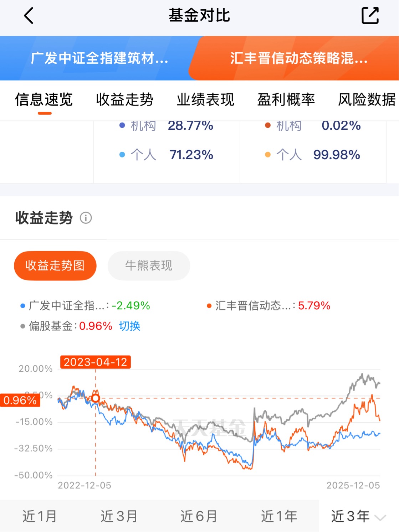Go to the 业绩表现 tab
399x532 pixels.
[205, 100]
